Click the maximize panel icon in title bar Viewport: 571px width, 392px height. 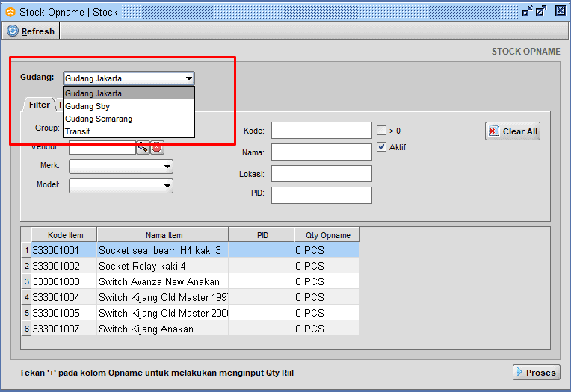pyautogui.click(x=542, y=11)
